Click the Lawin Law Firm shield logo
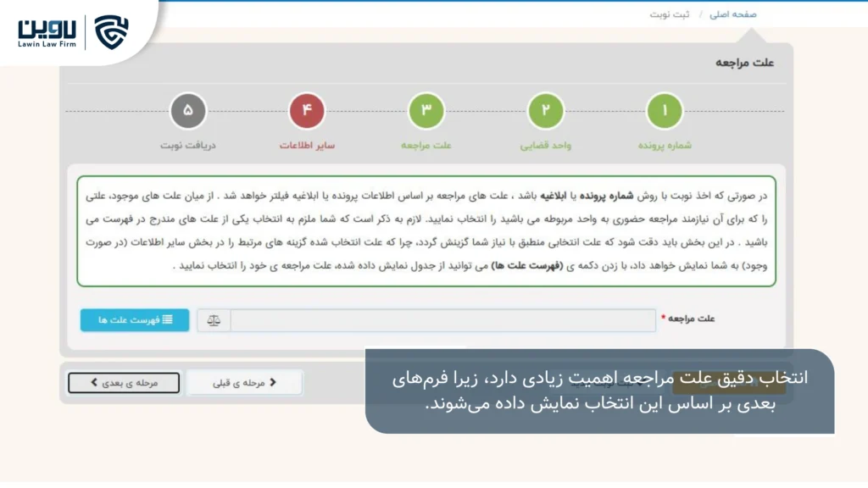Screen dimensions: 868x488 pyautogui.click(x=111, y=32)
